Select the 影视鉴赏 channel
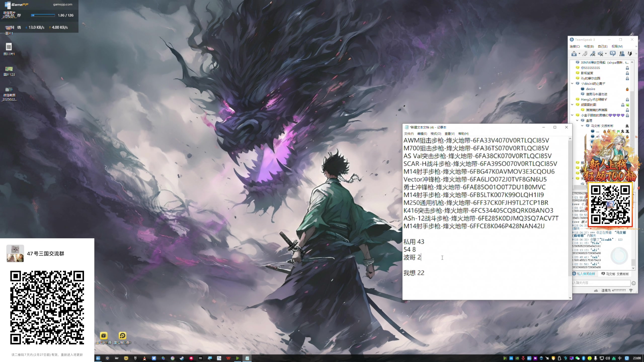 587,73
